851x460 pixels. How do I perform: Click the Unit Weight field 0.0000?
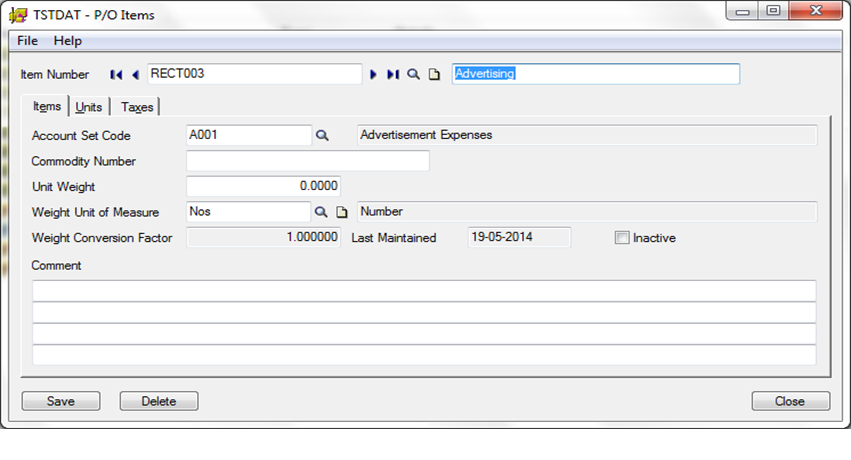click(x=263, y=186)
